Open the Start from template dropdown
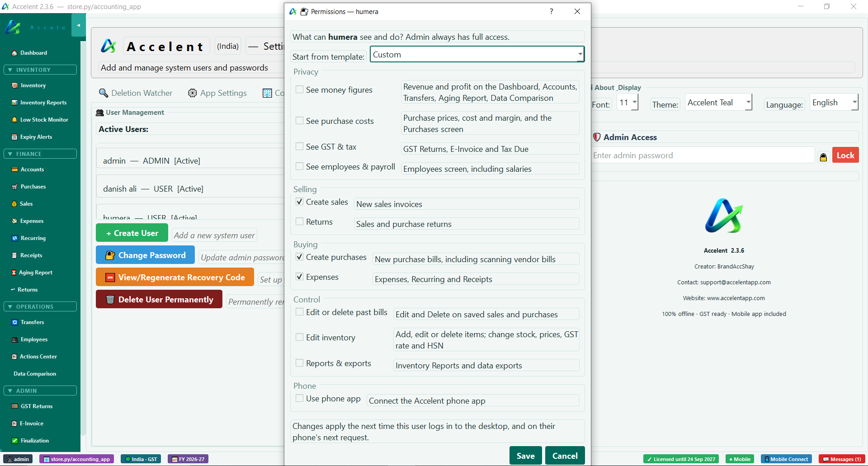The width and height of the screenshot is (868, 466). pyautogui.click(x=477, y=54)
